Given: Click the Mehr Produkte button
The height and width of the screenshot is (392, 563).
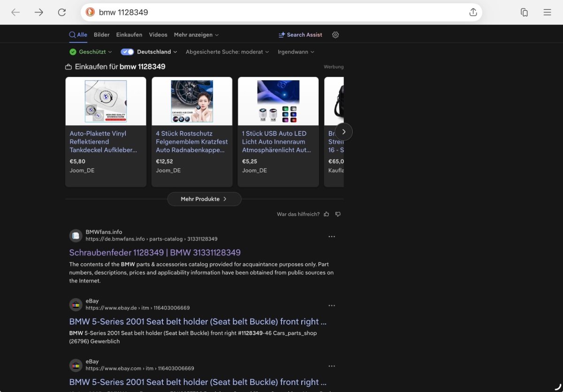Looking at the screenshot, I should 204,199.
